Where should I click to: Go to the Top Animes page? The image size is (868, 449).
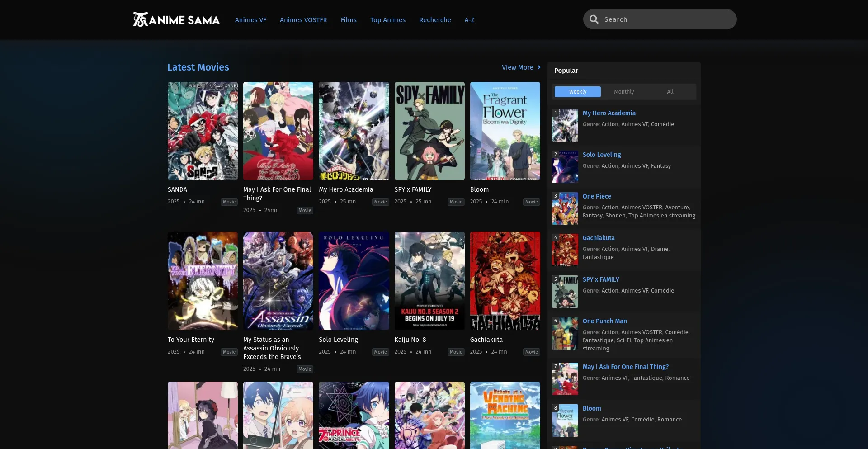click(x=387, y=20)
